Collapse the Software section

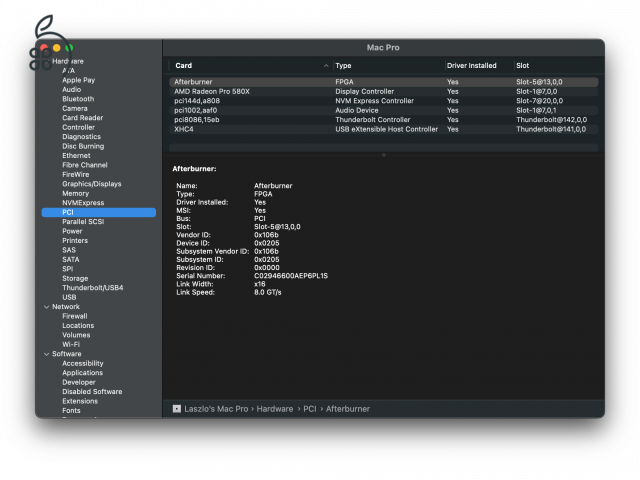(47, 354)
